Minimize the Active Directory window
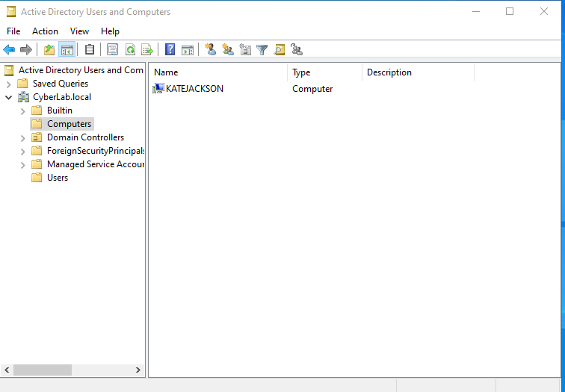The width and height of the screenshot is (565, 392). pyautogui.click(x=476, y=11)
